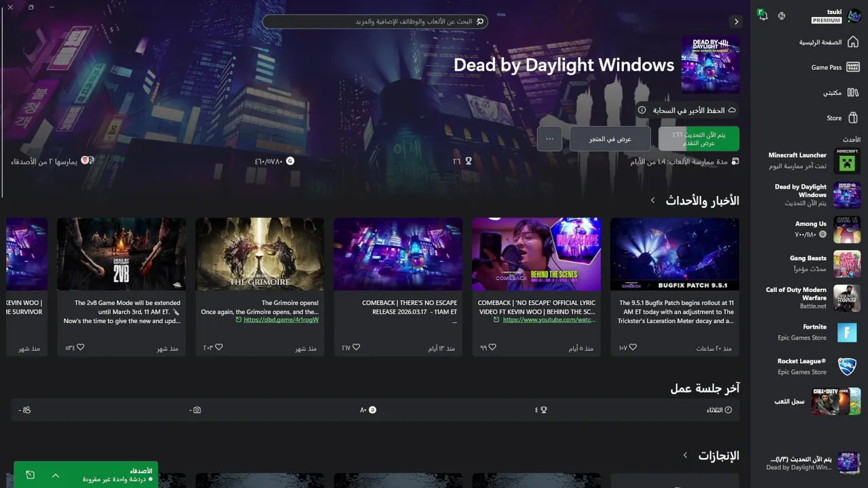Viewport: 868px width, 488px height.
Task: Click the green notifications bell icon
Action: pos(763,15)
